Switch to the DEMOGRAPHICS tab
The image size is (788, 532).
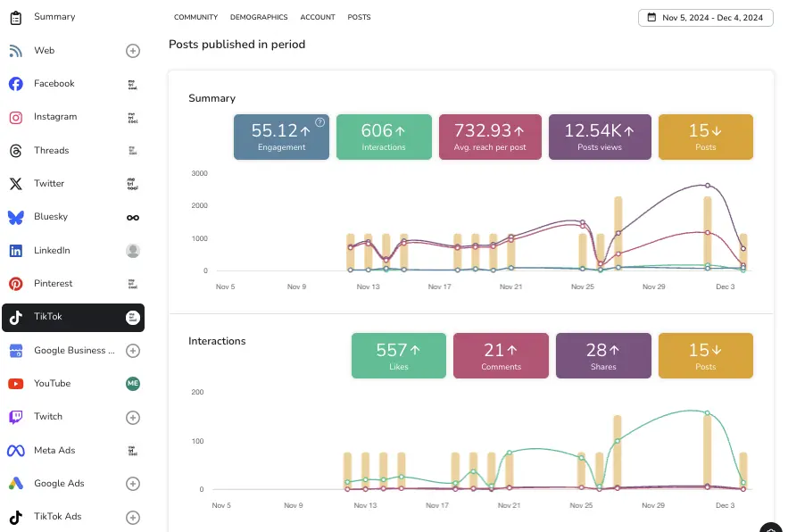point(259,17)
